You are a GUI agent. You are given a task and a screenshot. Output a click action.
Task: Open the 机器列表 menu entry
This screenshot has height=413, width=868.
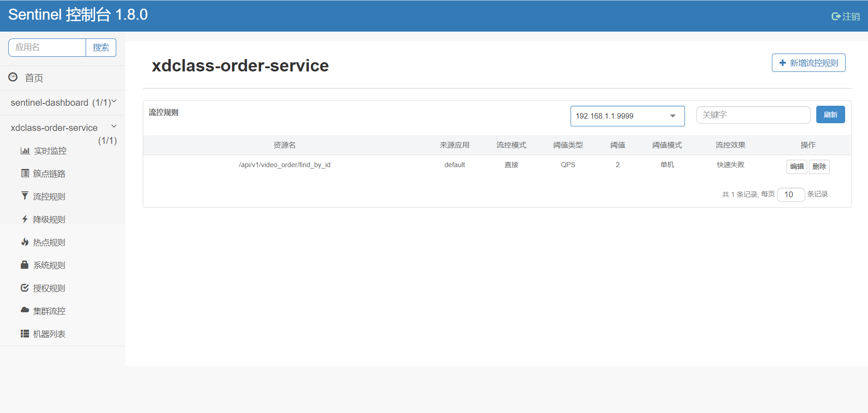(49, 334)
